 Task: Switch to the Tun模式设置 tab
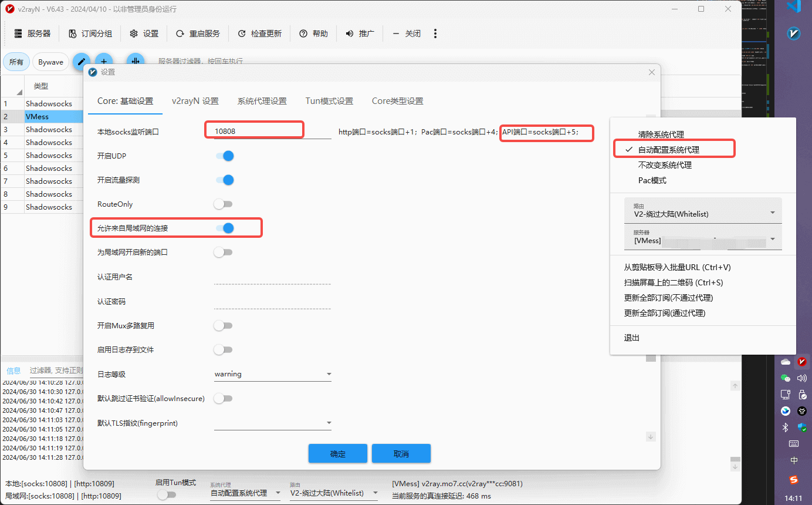[329, 101]
